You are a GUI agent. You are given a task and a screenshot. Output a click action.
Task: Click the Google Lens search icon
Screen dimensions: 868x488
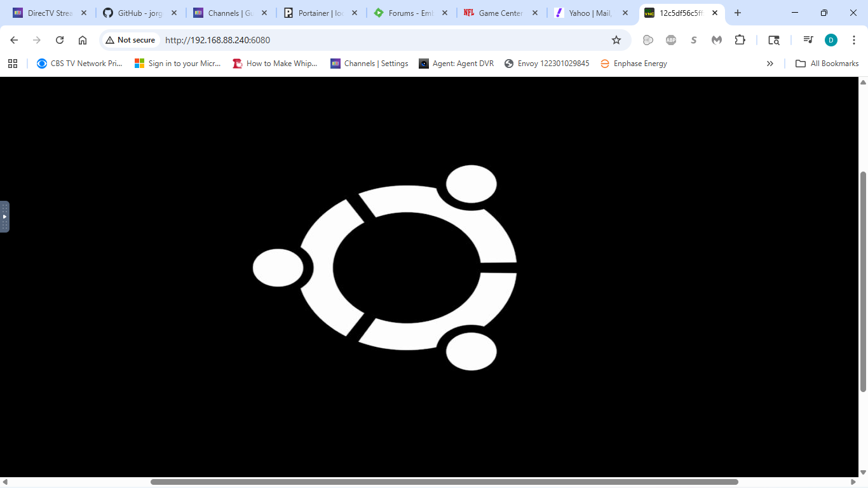pos(773,40)
